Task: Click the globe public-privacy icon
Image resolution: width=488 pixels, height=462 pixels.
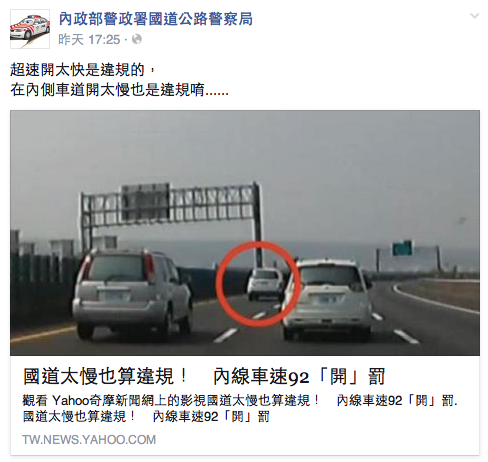Action: [x=137, y=39]
